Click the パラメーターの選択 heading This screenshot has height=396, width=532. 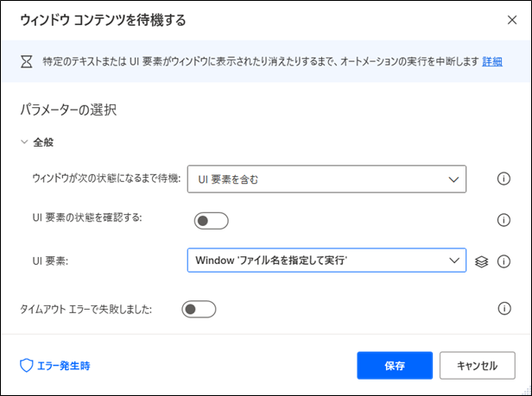click(68, 110)
